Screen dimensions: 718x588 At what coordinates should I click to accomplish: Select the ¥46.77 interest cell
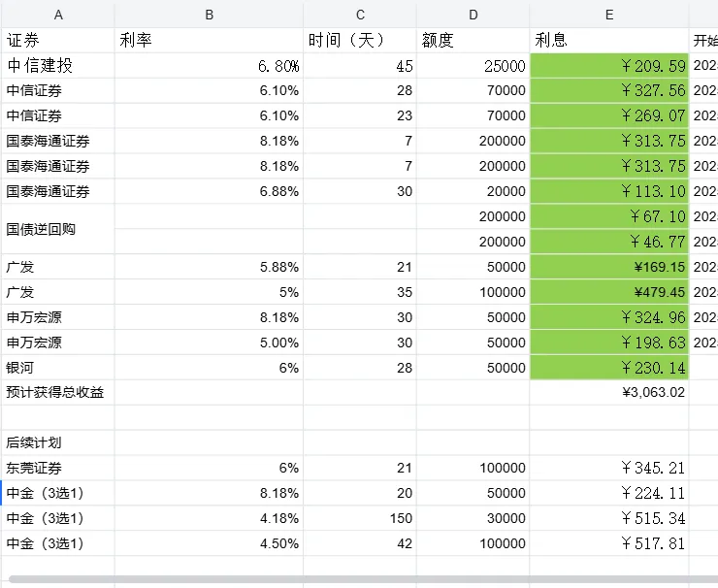[609, 242]
